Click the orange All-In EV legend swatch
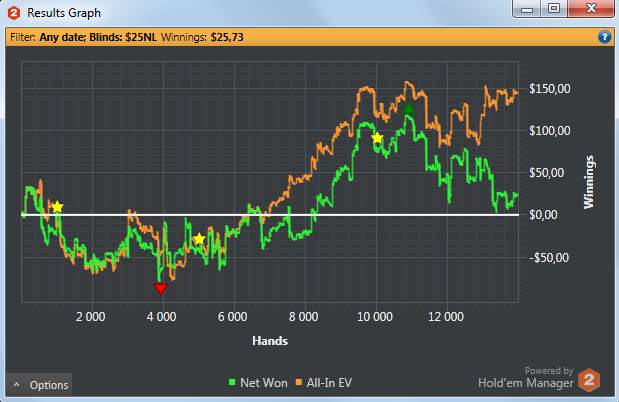Viewport: 619px width, 402px height. tap(299, 382)
